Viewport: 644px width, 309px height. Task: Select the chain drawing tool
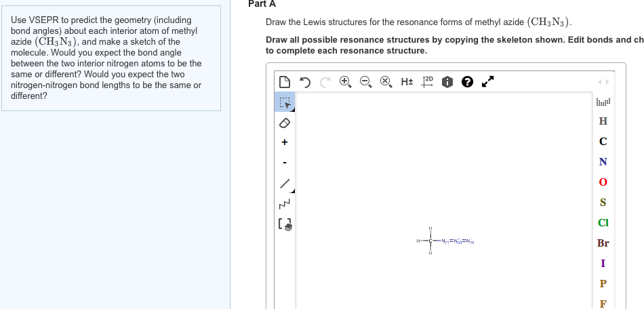point(285,203)
